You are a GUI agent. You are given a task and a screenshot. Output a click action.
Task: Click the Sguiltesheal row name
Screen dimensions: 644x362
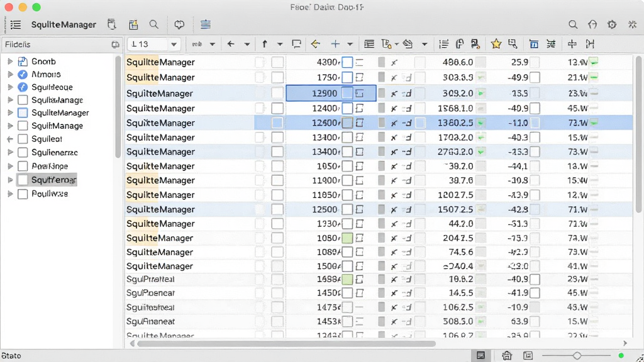point(150,307)
